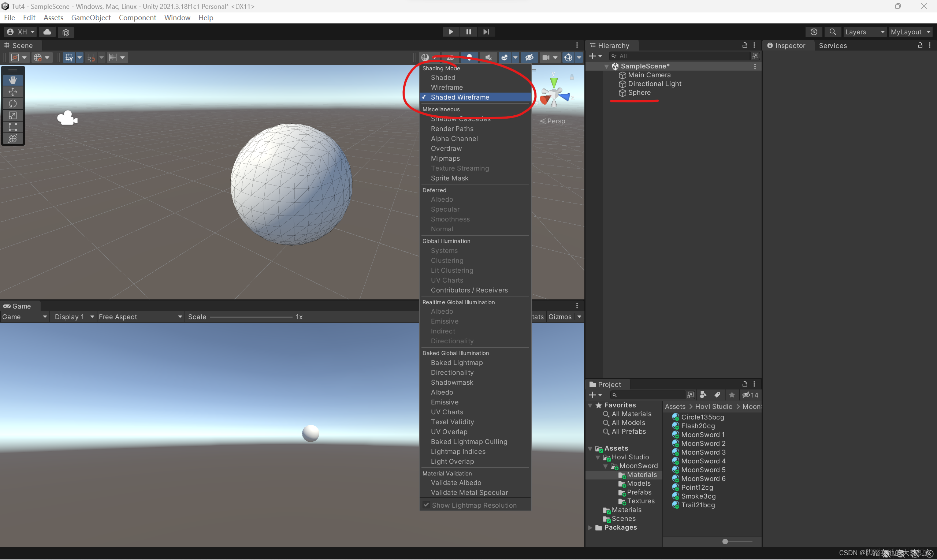Toggle scene lighting bulb icon
This screenshot has height=560, width=937.
point(469,57)
